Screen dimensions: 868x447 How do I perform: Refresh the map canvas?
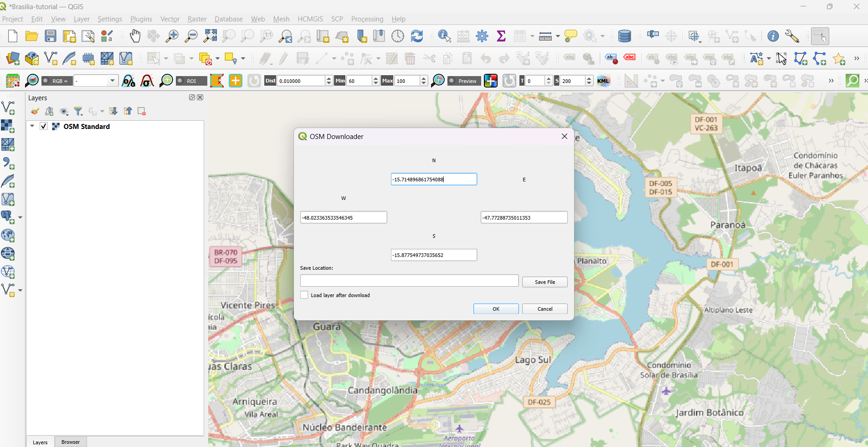pos(417,36)
